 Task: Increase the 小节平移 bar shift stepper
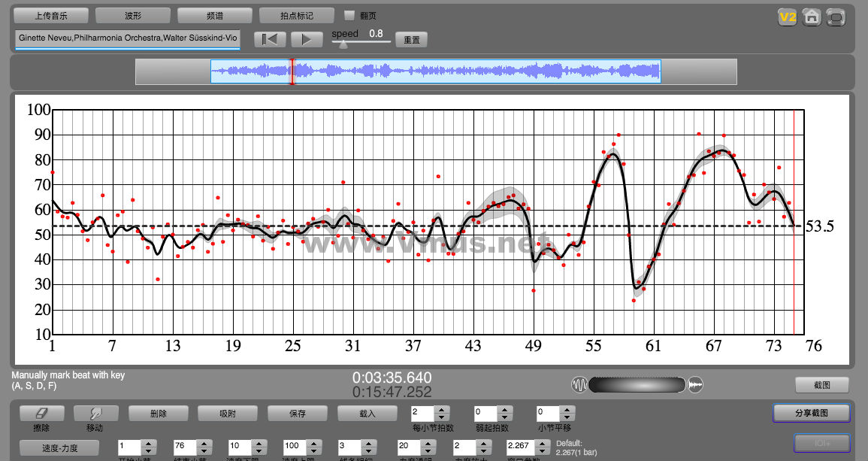pos(566,409)
